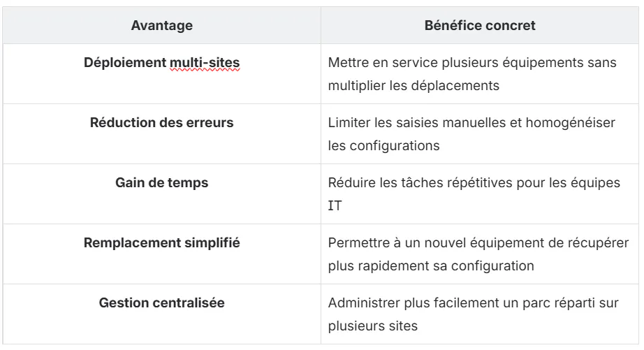The width and height of the screenshot is (644, 350).
Task: Select the Remplacement simplifié cell
Action: (x=161, y=254)
